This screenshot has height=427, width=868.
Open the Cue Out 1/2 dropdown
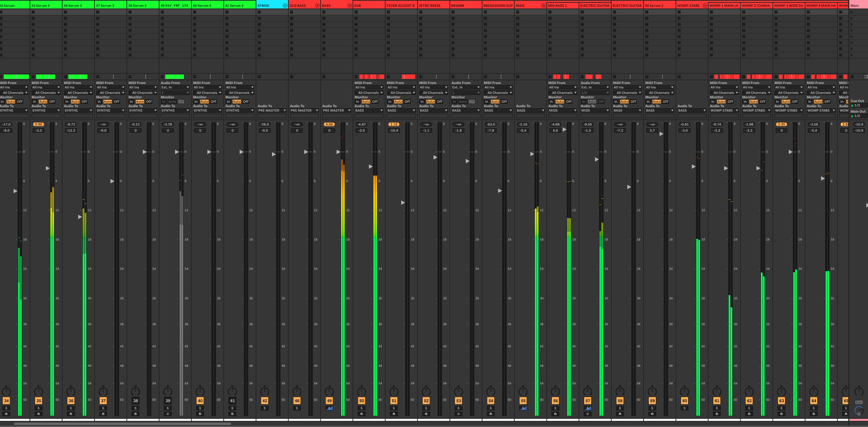[858, 105]
